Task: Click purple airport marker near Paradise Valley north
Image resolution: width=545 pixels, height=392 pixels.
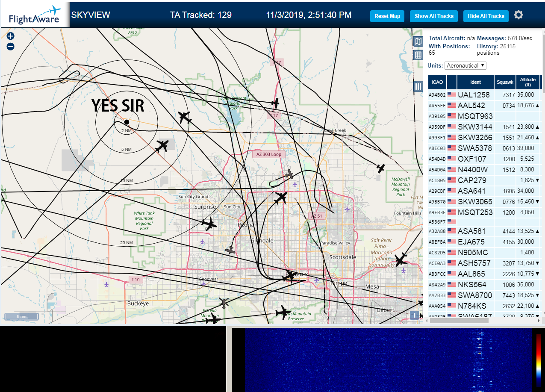Action: tap(347, 209)
